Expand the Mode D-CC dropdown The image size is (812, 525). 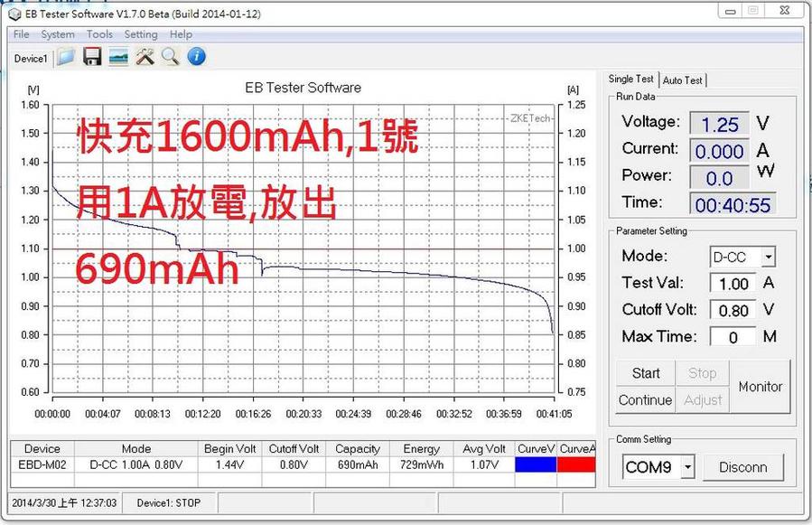(768, 257)
